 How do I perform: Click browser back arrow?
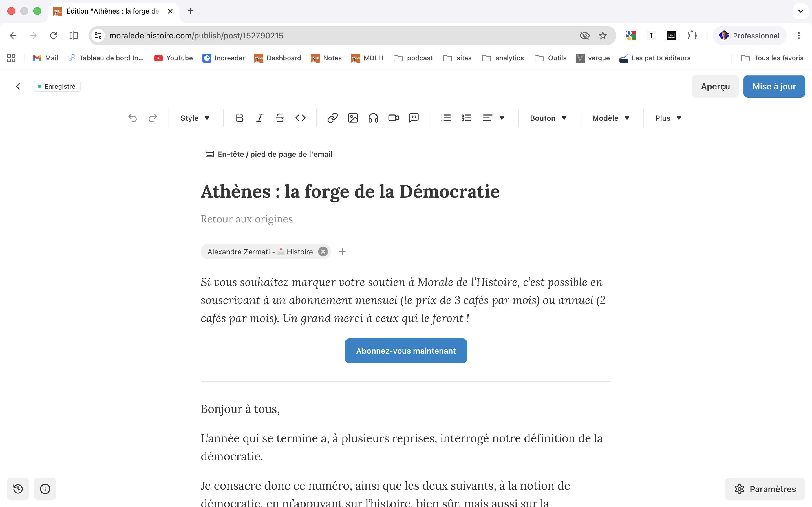click(x=13, y=36)
